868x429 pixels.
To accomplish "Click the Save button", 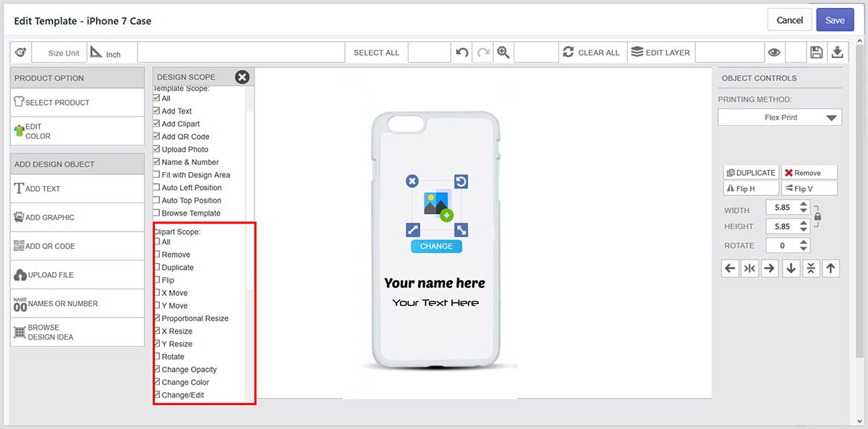I will [x=835, y=20].
